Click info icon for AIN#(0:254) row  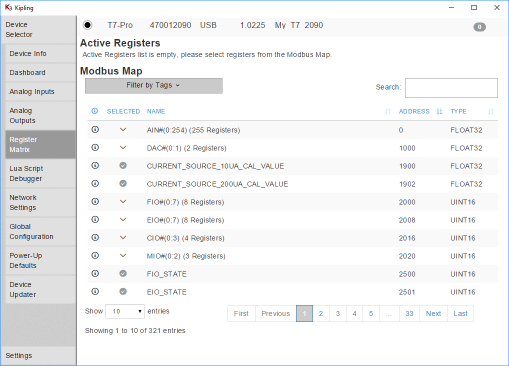point(95,130)
